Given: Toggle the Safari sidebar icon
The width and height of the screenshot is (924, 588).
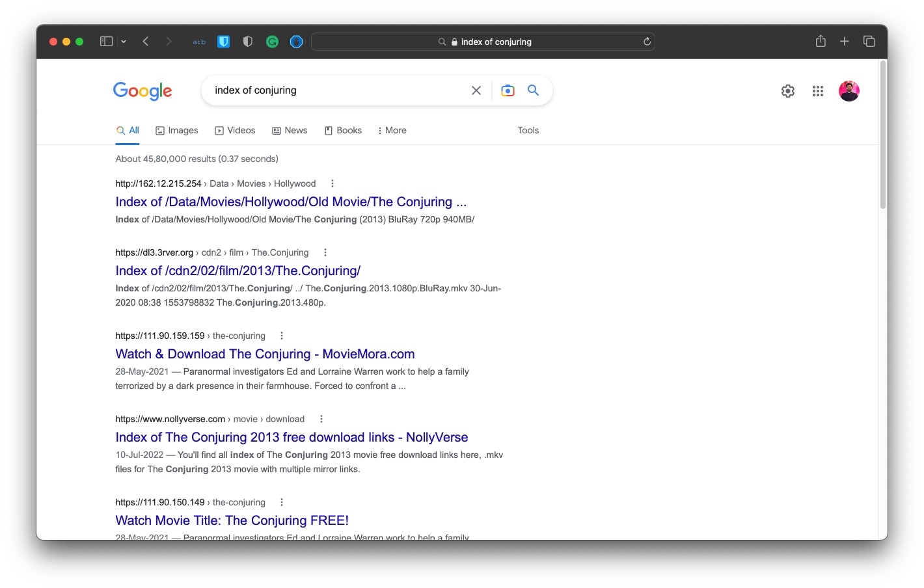Looking at the screenshot, I should click(x=106, y=42).
